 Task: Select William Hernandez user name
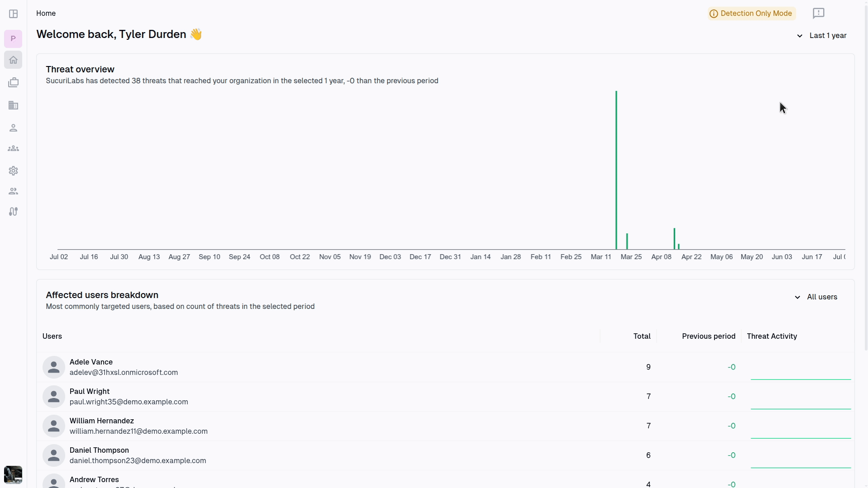tap(101, 421)
